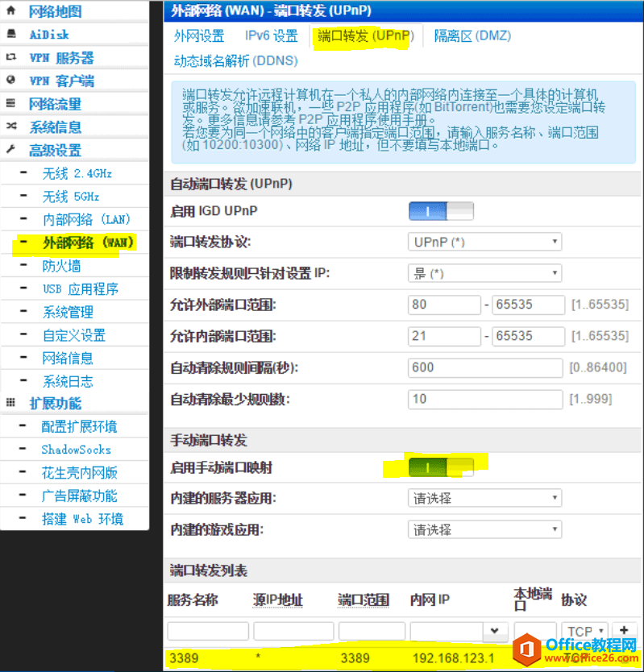Viewport: 644px width, 672px height.
Task: Open the 系统日志 page
Action: pyautogui.click(x=68, y=381)
